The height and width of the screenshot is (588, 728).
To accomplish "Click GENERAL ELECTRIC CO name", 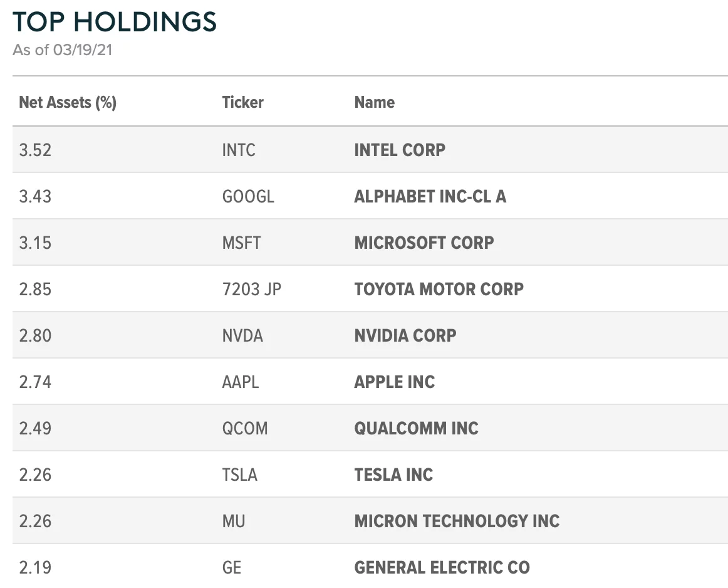I will [442, 567].
